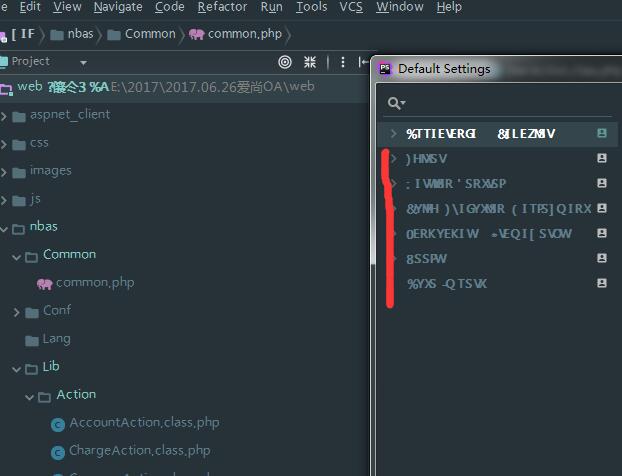The height and width of the screenshot is (476, 622).
Task: Select the second settings category row
Action: [x=499, y=159]
